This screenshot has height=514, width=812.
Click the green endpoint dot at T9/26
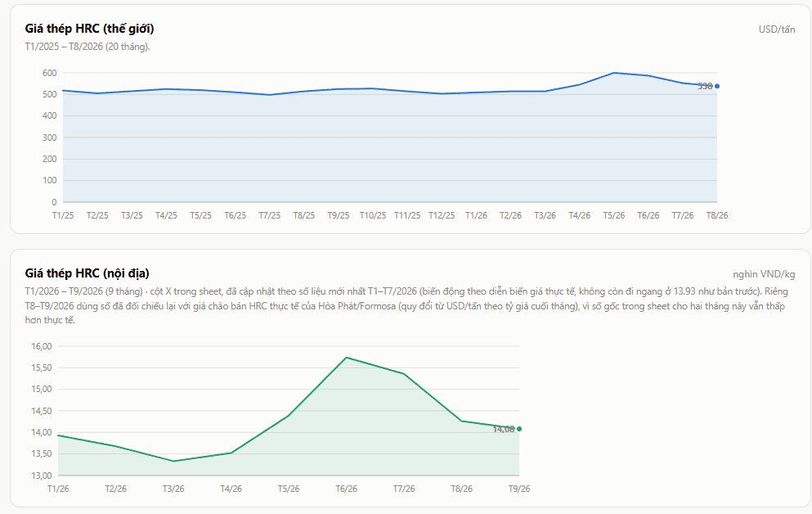pyautogui.click(x=519, y=429)
